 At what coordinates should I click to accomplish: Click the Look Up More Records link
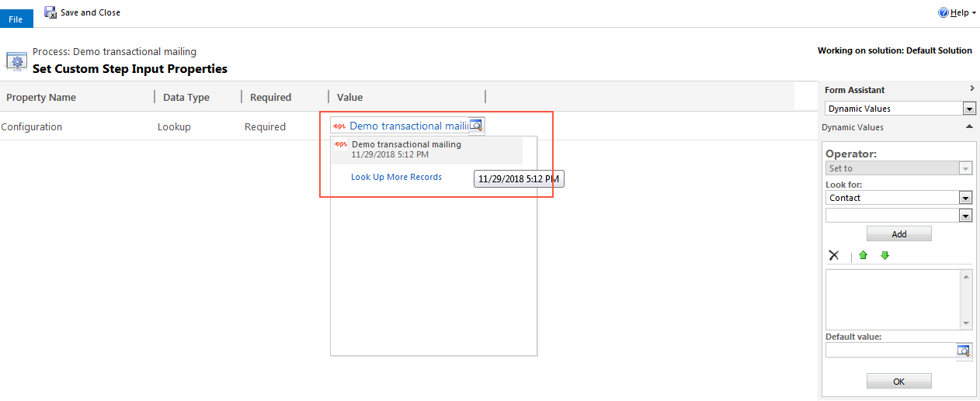tap(396, 177)
